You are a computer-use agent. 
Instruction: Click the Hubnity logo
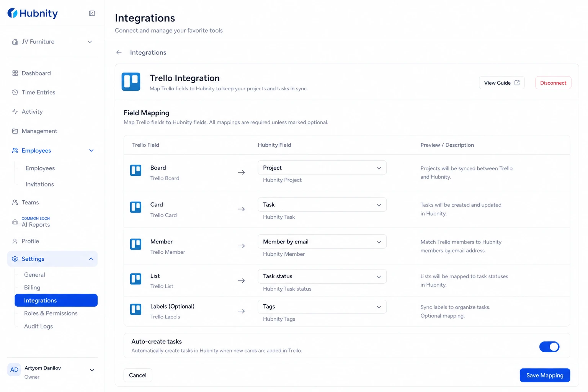pyautogui.click(x=33, y=13)
